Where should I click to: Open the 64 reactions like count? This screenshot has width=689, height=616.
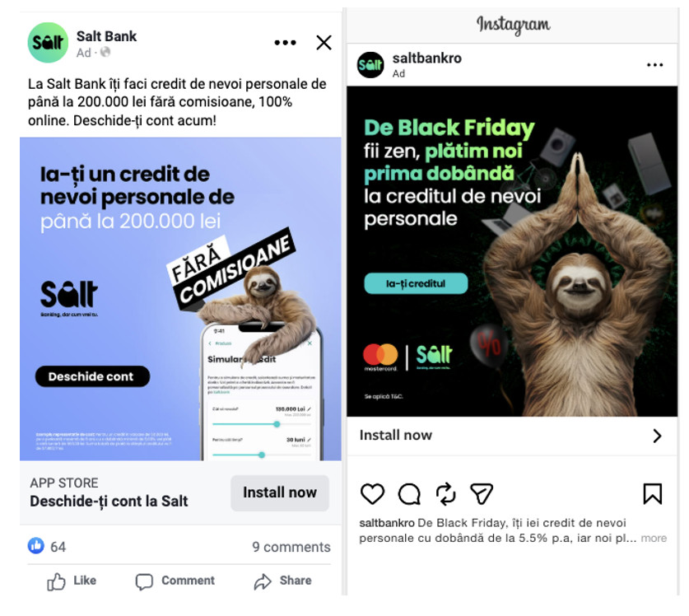[x=47, y=546]
